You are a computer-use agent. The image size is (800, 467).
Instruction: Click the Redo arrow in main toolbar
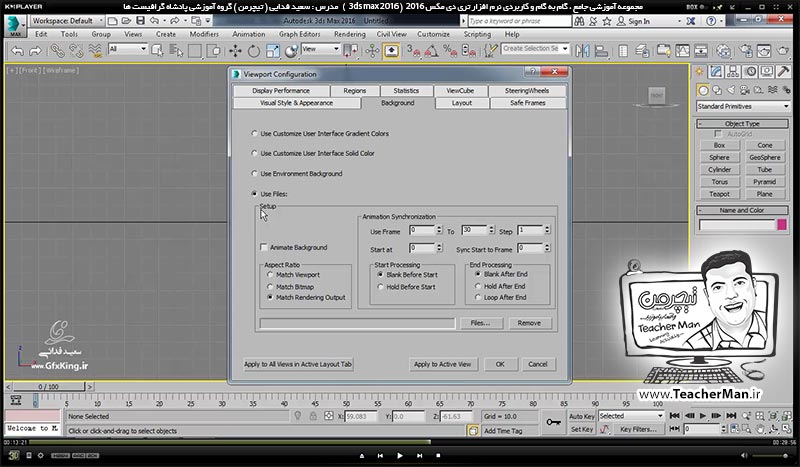(x=35, y=51)
